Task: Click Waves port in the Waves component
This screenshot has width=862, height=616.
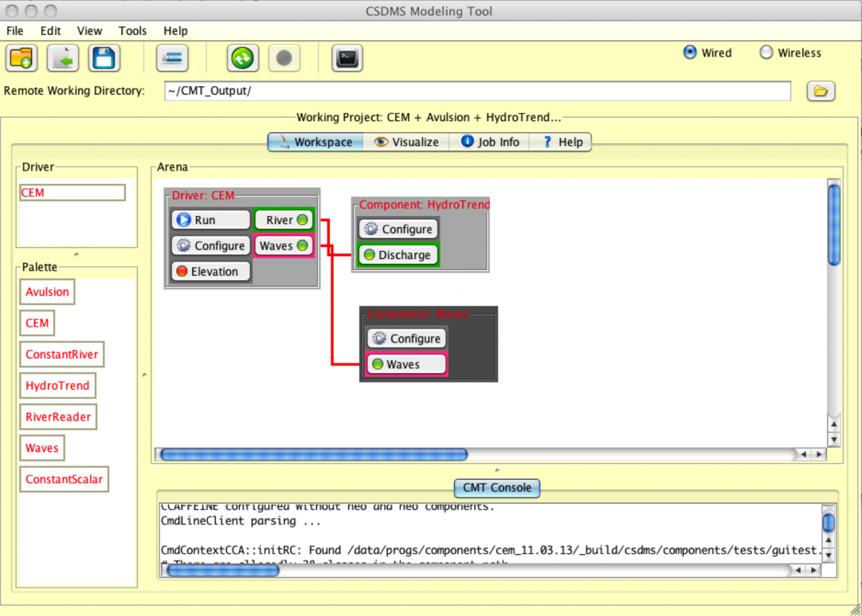Action: coord(406,364)
